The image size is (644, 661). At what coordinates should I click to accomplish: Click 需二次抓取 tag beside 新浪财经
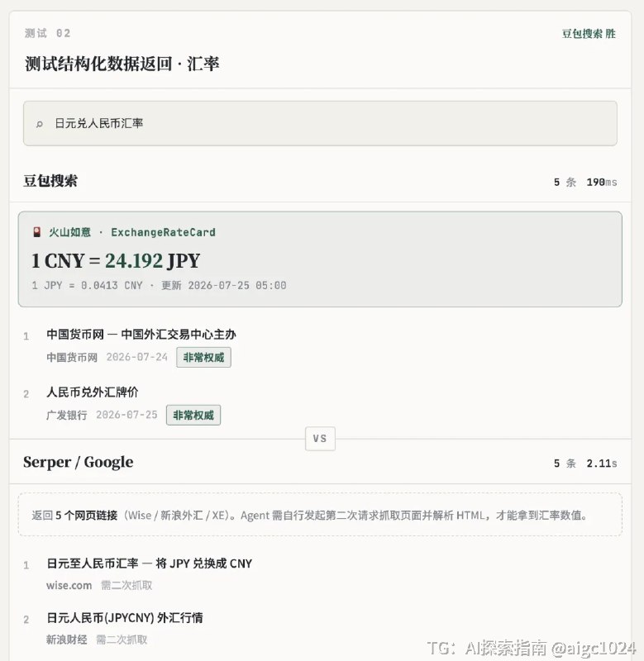pos(122,640)
